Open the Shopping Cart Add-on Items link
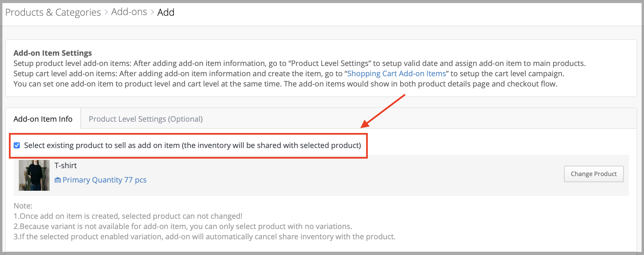644x255 pixels. [397, 73]
